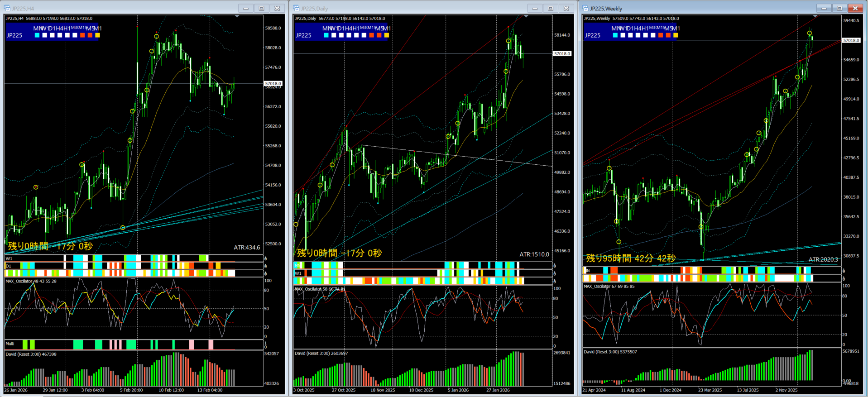Click David (Reset 3:00) 2603697 label
This screenshot has width=868, height=397.
(321, 353)
